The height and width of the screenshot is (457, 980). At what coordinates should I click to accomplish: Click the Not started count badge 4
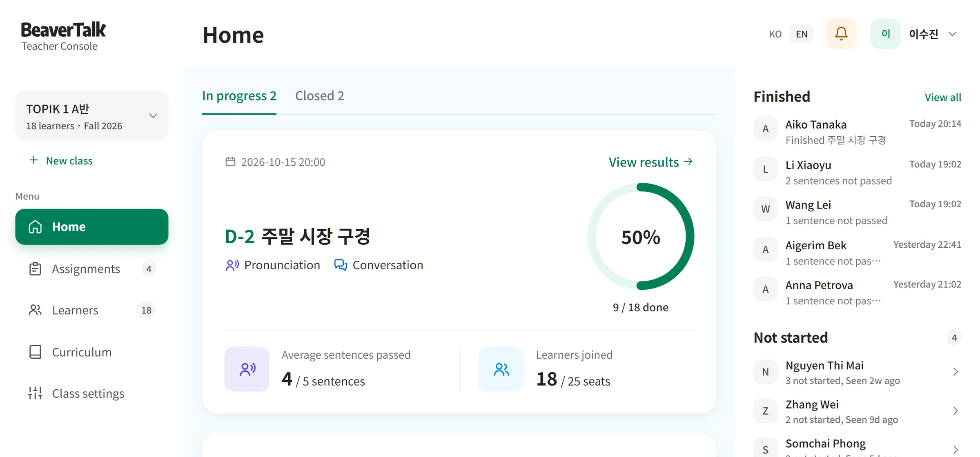coord(954,337)
